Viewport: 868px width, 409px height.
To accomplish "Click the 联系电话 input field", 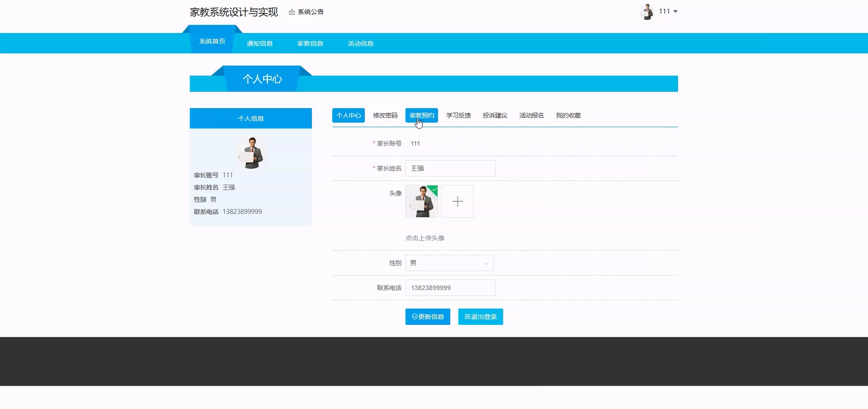I will [x=450, y=288].
